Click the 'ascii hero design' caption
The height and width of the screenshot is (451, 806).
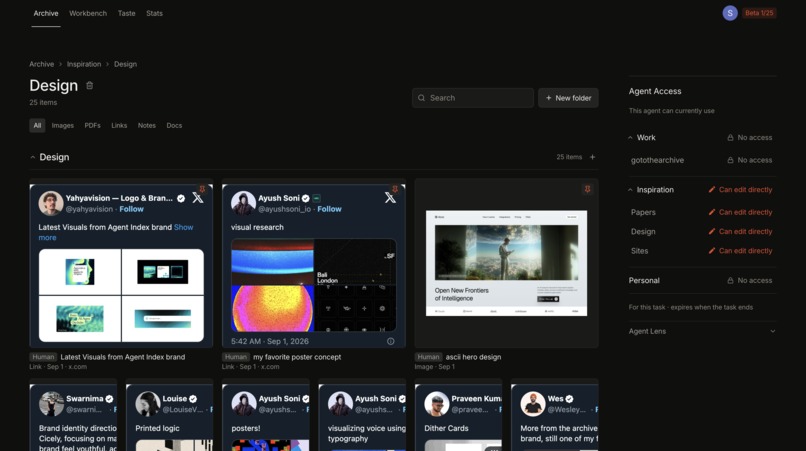pyautogui.click(x=473, y=357)
